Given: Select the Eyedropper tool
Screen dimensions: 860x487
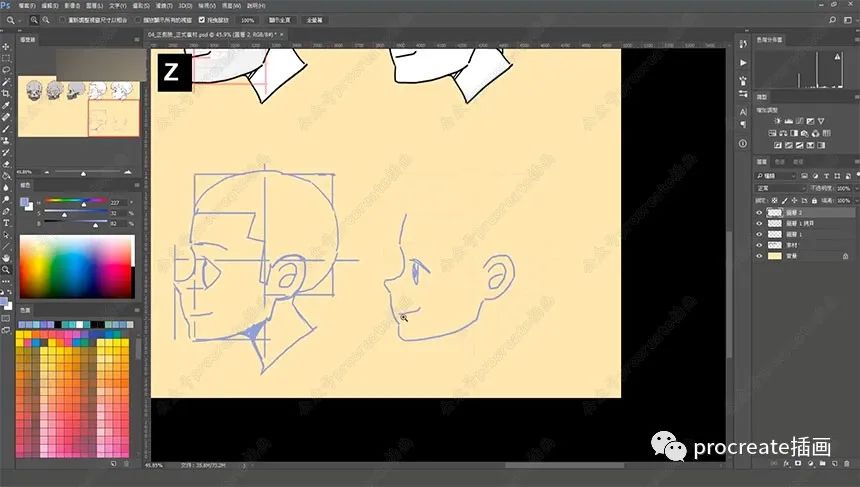Looking at the screenshot, I should coord(6,106).
